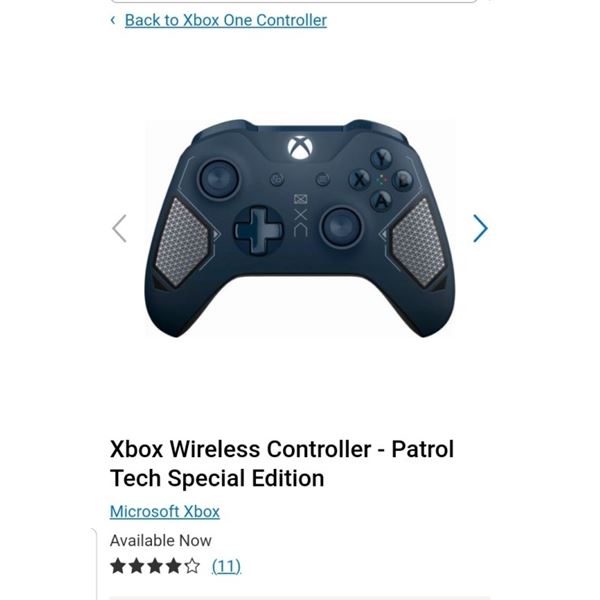Screen dimensions: 600x600
Task: Click the empty fifth rating star
Action: tap(192, 566)
